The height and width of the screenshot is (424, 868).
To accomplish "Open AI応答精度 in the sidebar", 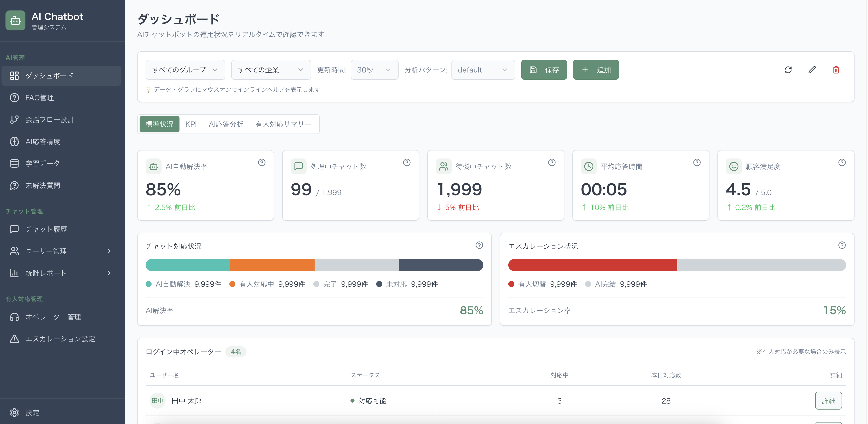I will (x=61, y=141).
